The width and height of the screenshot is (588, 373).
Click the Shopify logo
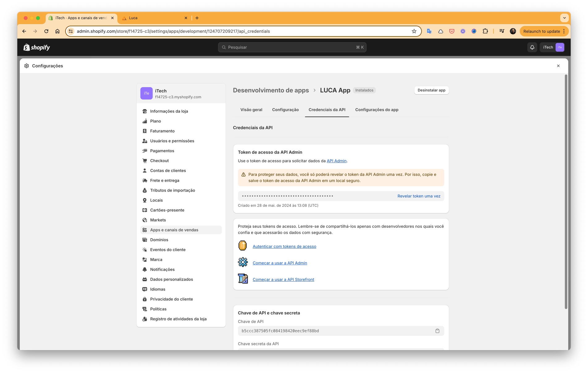pos(37,47)
